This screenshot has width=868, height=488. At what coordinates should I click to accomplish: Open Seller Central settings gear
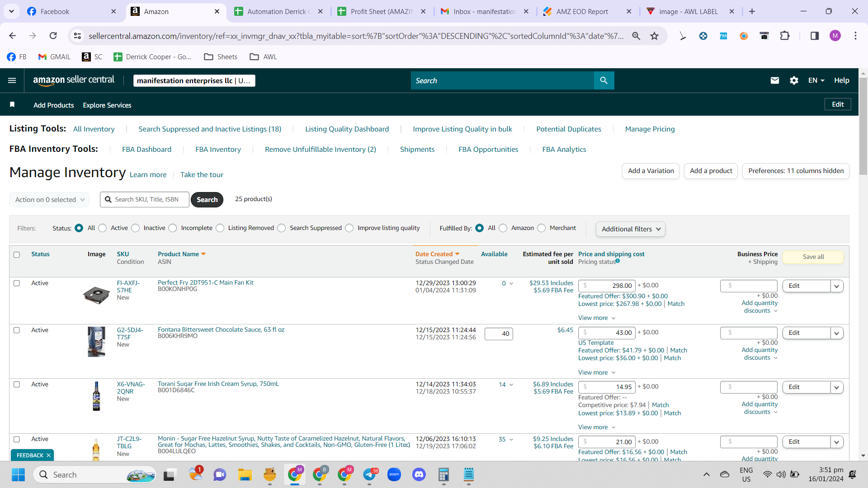pos(794,80)
